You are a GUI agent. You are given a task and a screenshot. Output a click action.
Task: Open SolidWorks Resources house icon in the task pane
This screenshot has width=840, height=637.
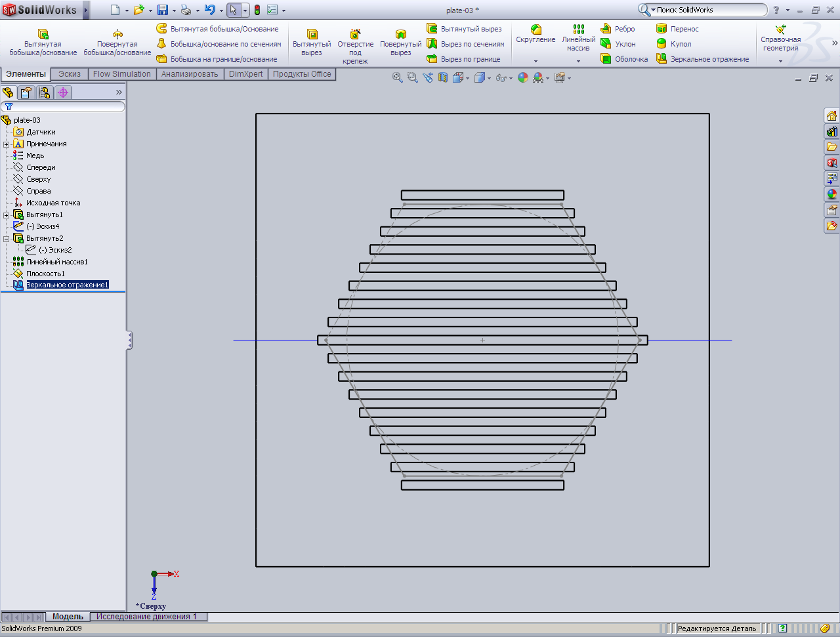[831, 115]
